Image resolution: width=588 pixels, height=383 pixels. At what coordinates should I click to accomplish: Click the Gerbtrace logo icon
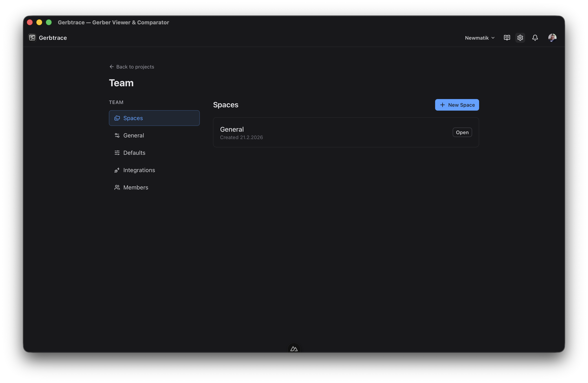click(32, 38)
